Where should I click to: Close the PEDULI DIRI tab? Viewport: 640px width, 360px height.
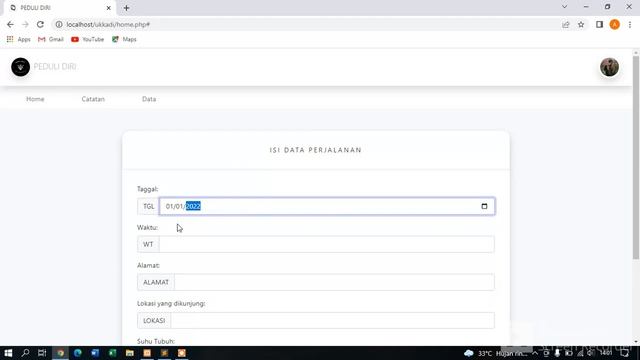tap(109, 8)
